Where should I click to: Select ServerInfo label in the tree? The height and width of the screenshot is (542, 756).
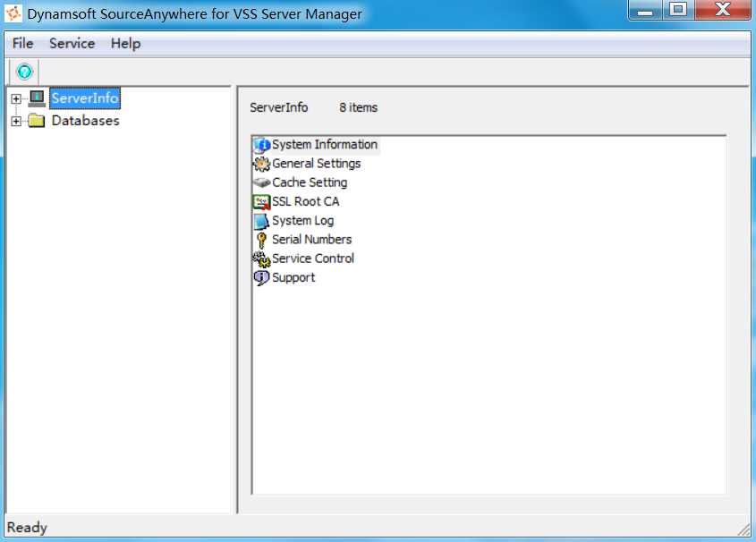coord(85,98)
